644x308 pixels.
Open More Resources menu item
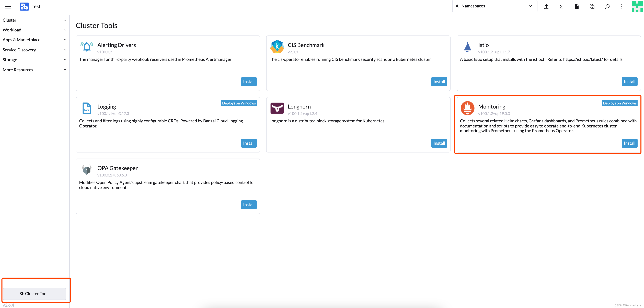coord(34,70)
